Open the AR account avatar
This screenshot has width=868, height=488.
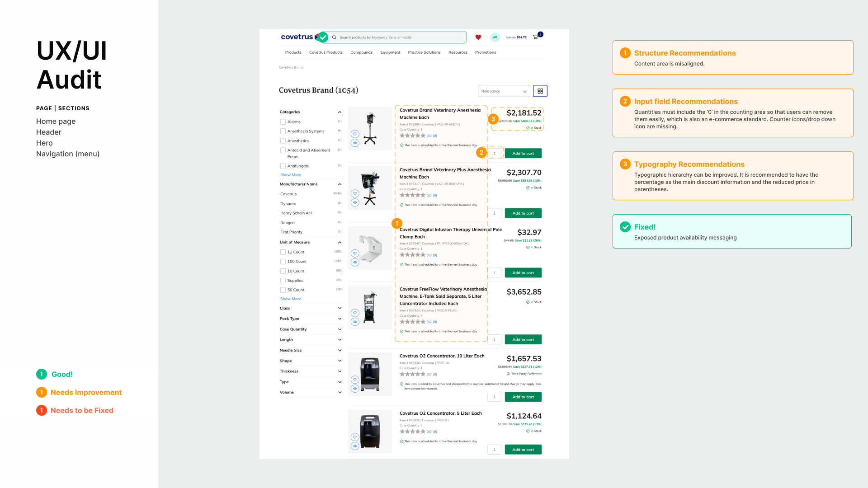pos(495,37)
